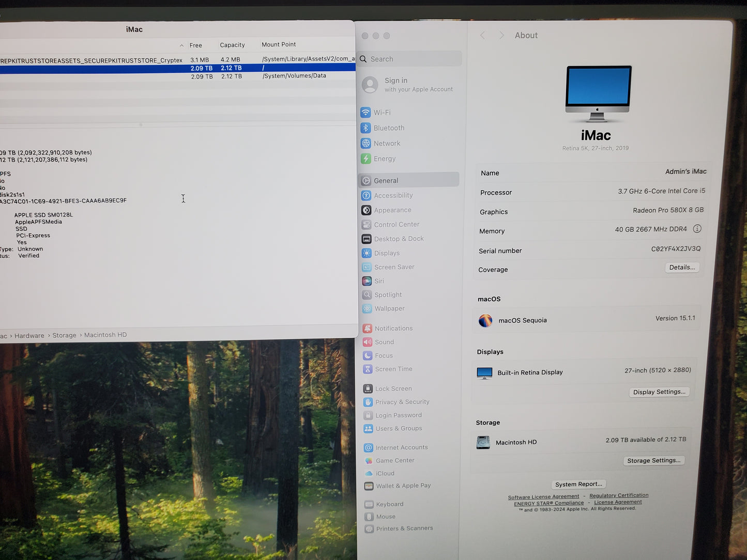The image size is (747, 560).
Task: Sort by the Capacity column header
Action: [233, 45]
